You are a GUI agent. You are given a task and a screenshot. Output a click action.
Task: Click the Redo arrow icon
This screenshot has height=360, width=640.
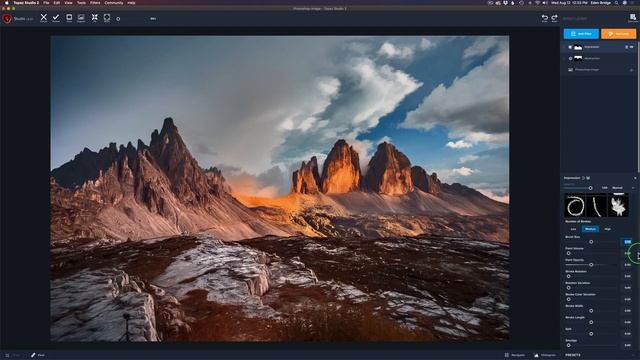coord(554,18)
